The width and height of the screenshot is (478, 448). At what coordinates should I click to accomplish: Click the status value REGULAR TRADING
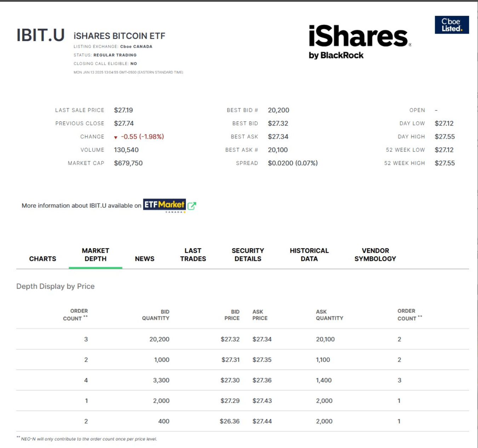click(115, 55)
